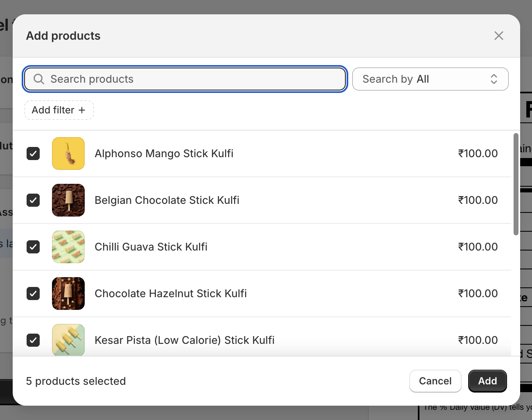Click inside the Search products field
532x420 pixels.
tap(184, 79)
